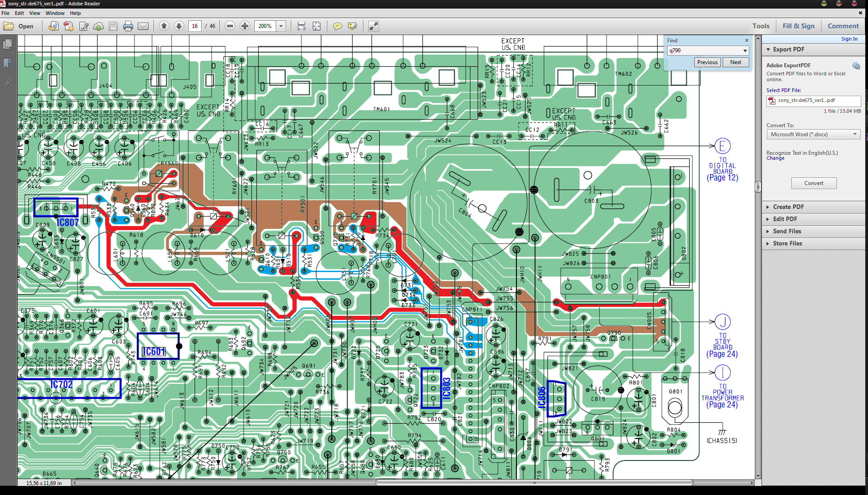Screen dimensions: 868x495
Task: Click horizontal scrollbar left arrow
Action: coord(75,483)
